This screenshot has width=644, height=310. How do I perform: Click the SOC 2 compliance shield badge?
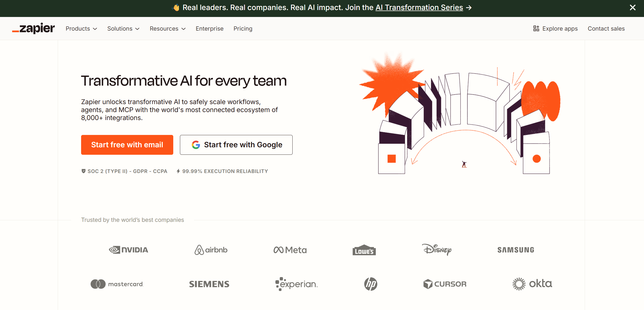click(83, 171)
